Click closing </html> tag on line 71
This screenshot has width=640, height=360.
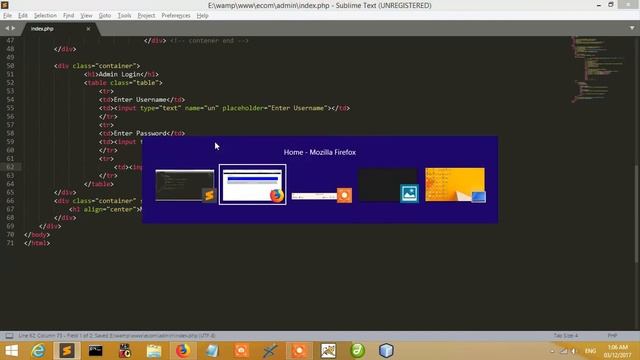click(37, 243)
